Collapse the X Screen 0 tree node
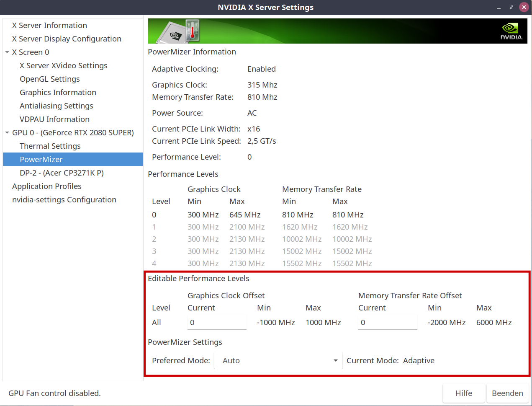 (x=7, y=52)
